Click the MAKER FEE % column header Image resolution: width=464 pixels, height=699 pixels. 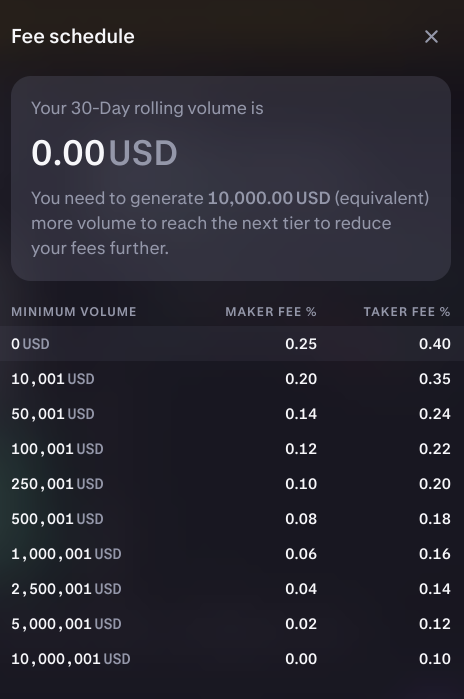pyautogui.click(x=271, y=312)
